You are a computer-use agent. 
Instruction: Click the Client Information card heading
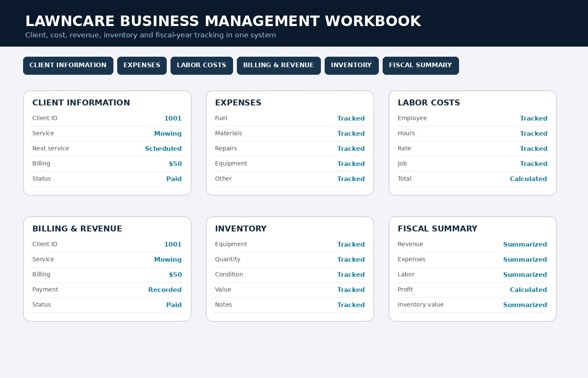(81, 103)
